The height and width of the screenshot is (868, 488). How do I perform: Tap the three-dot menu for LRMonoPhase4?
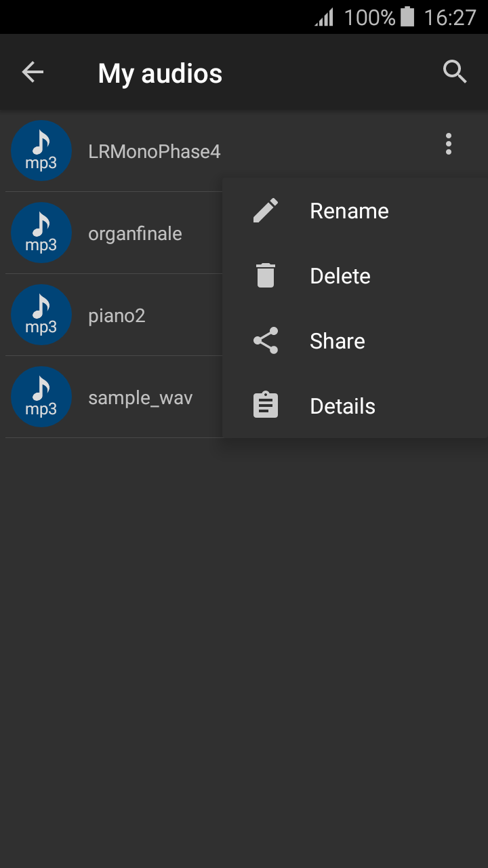448,144
